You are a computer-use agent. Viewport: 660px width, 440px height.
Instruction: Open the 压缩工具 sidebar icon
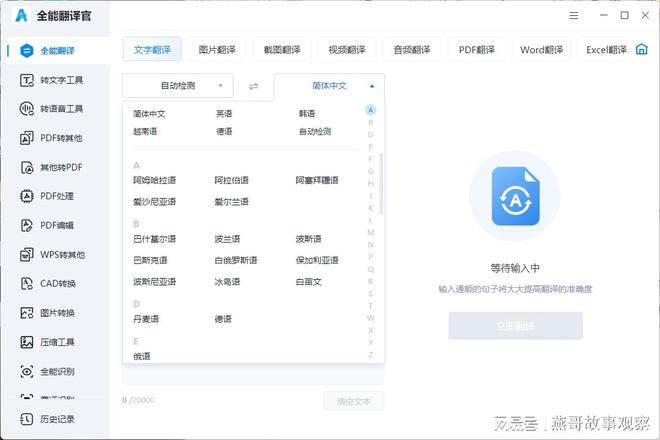(x=22, y=342)
